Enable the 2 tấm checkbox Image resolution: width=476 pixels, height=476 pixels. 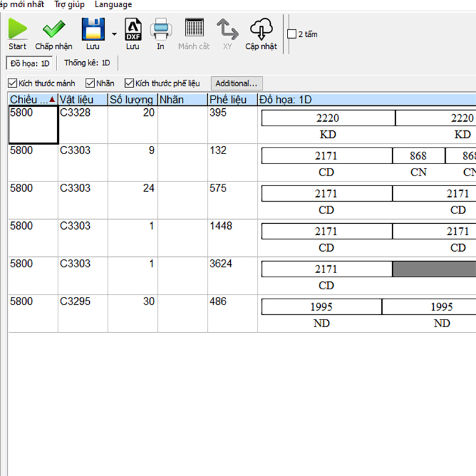coord(292,35)
